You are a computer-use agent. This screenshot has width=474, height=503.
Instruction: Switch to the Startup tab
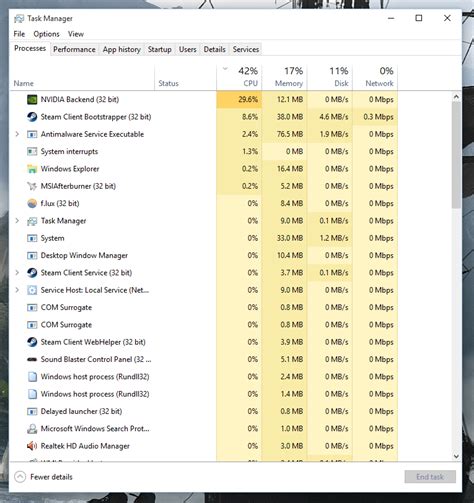(x=160, y=49)
